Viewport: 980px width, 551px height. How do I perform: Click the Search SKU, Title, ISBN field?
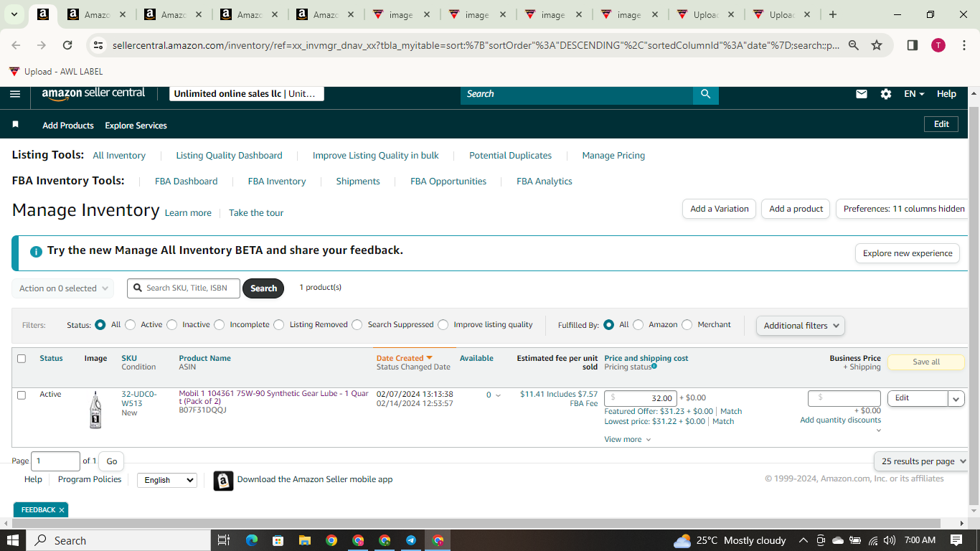point(184,288)
